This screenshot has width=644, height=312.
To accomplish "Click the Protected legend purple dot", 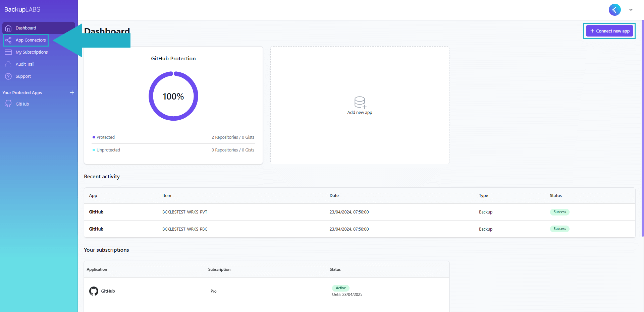I will pos(94,137).
